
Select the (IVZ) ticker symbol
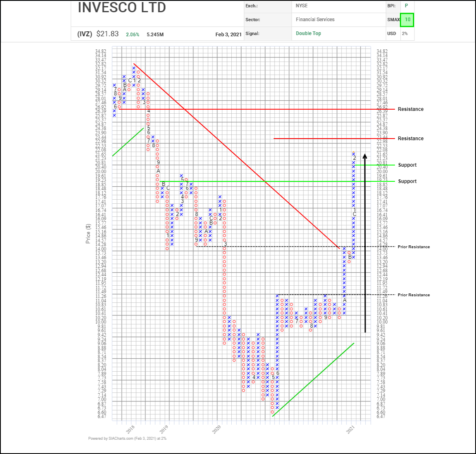tap(85, 34)
